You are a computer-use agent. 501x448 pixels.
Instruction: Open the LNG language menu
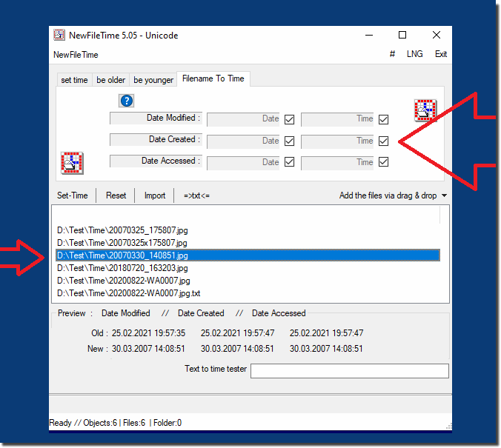coord(415,54)
